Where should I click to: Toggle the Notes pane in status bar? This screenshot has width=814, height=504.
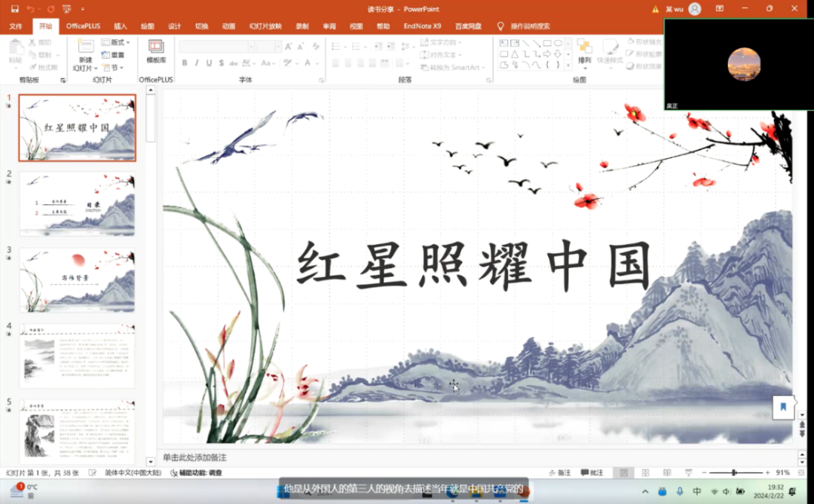pos(558,472)
